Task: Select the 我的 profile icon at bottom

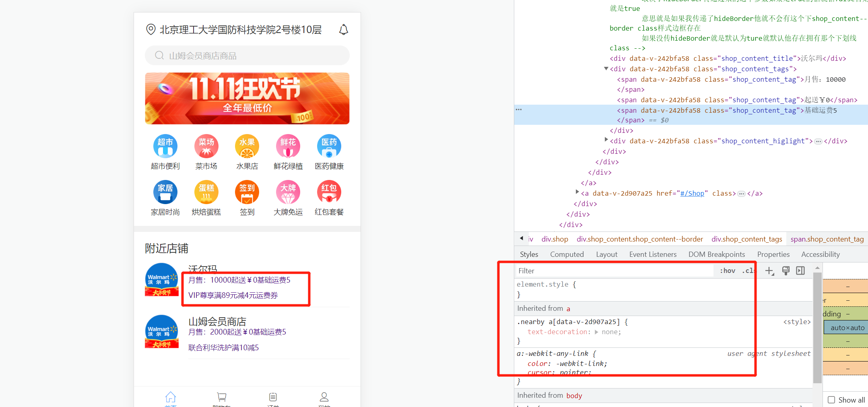Action: (324, 397)
